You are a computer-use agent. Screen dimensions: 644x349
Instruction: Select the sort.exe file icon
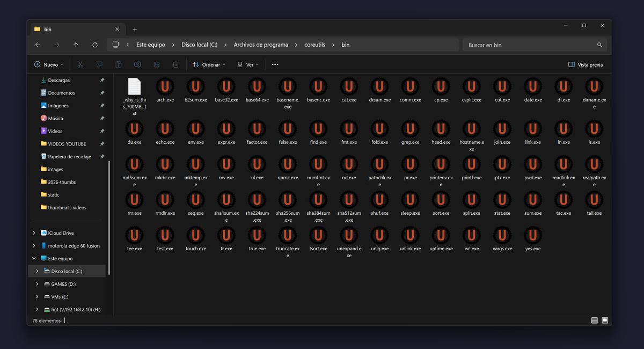(441, 200)
